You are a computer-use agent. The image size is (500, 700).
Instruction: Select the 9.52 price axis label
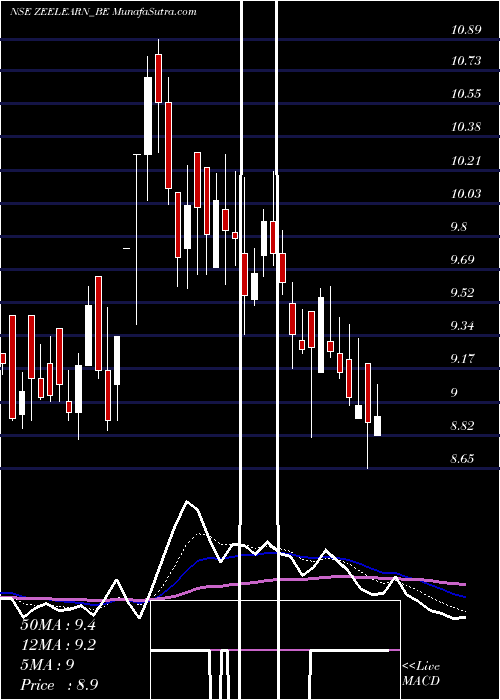click(462, 292)
